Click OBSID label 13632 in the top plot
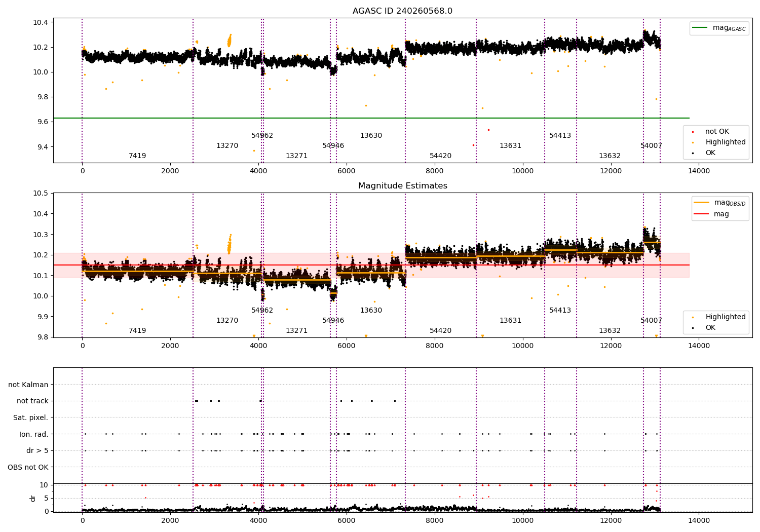This screenshot has width=760, height=532. pyautogui.click(x=610, y=156)
